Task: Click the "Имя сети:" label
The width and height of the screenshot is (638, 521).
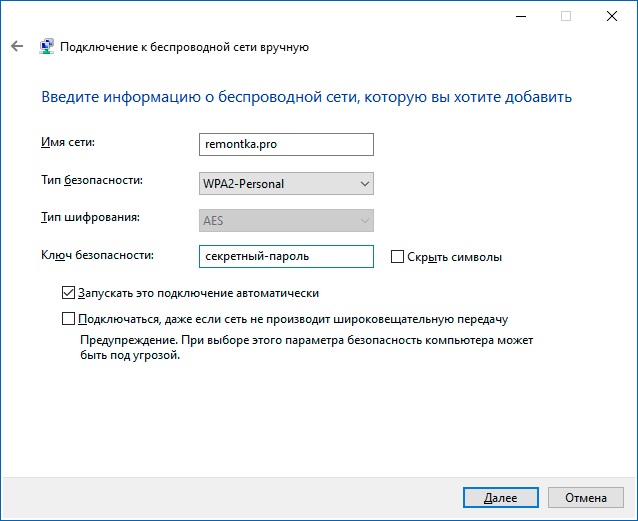Action: tap(68, 142)
